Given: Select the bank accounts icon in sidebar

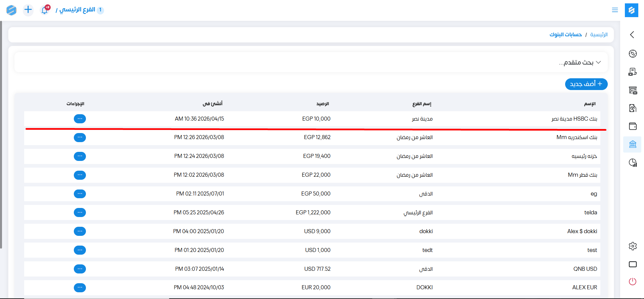Looking at the screenshot, I should 633,144.
